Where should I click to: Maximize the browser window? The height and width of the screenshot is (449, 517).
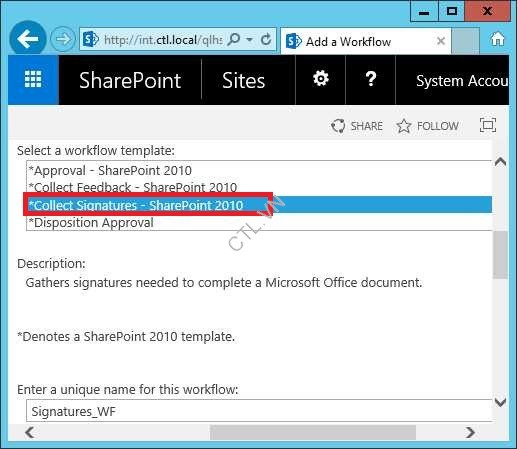451,12
